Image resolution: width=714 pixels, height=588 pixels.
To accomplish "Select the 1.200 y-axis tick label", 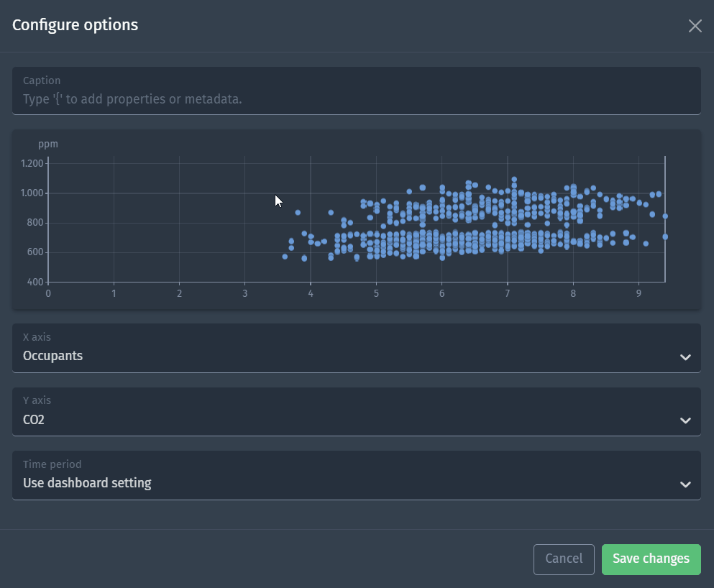I will click(x=32, y=164).
